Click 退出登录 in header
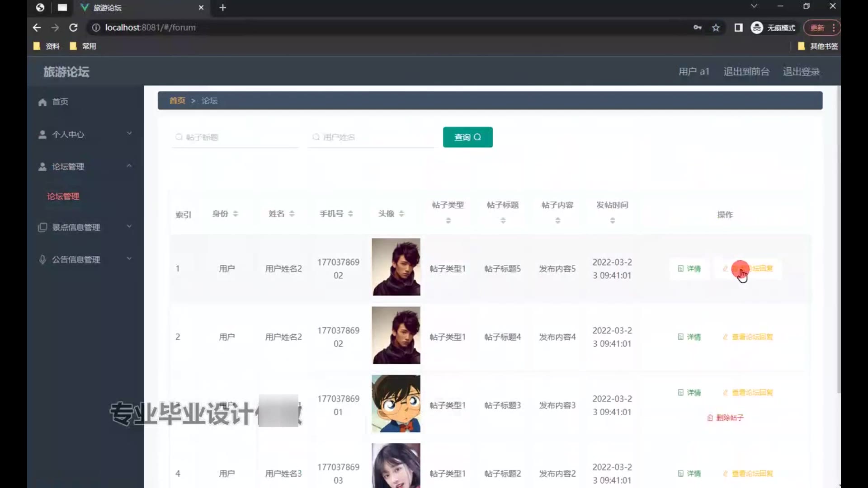Viewport: 868px width, 488px height. coord(801,71)
